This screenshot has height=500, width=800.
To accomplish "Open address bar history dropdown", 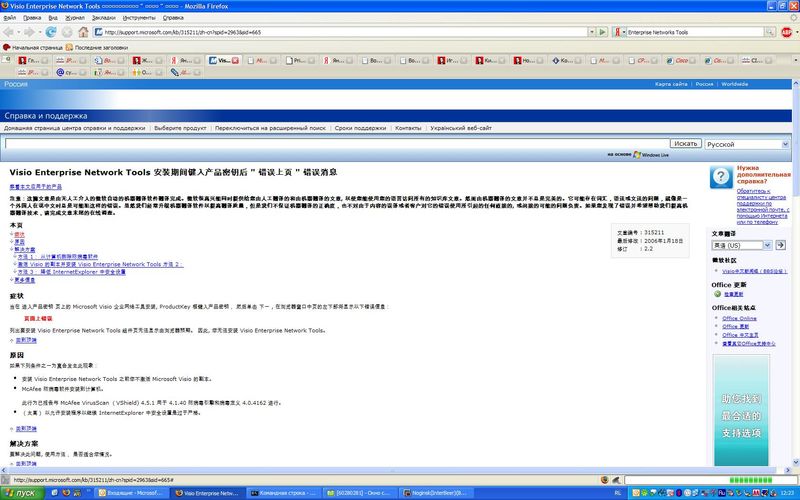I will (592, 32).
